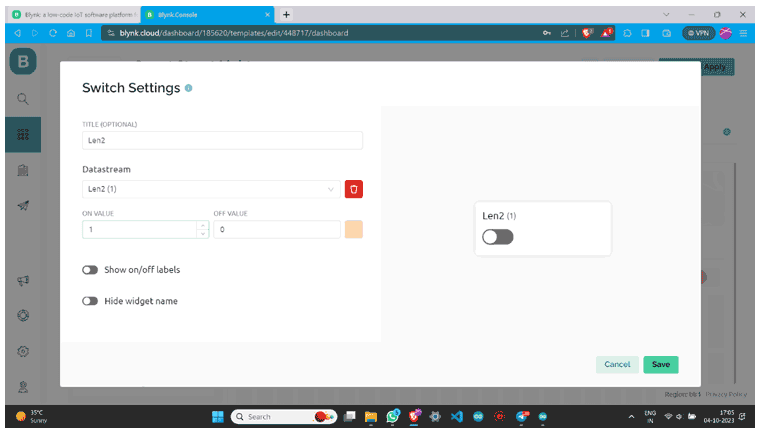Open the templates grid icon in the sidebar
Viewport: 760px width, 432px height.
click(23, 134)
